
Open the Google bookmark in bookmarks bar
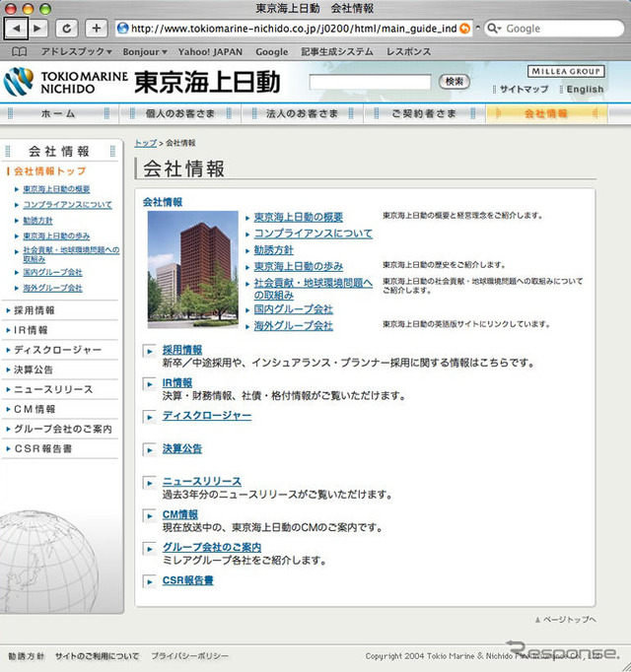point(271,52)
